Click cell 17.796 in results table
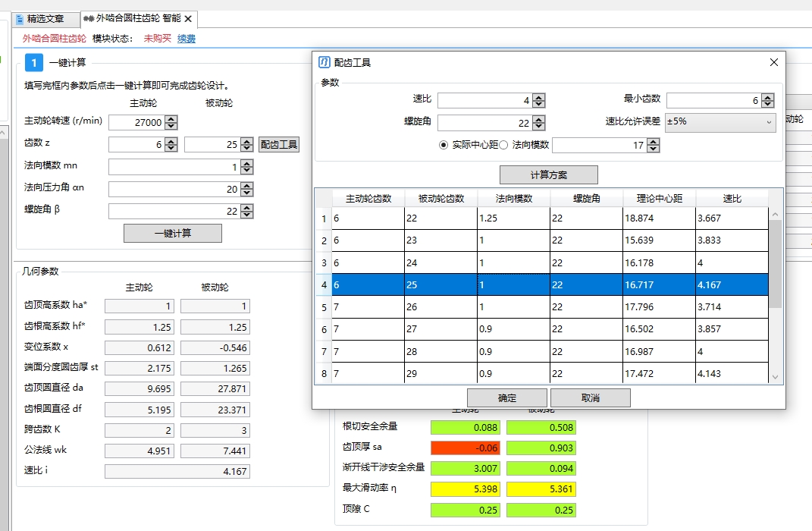 [x=659, y=307]
